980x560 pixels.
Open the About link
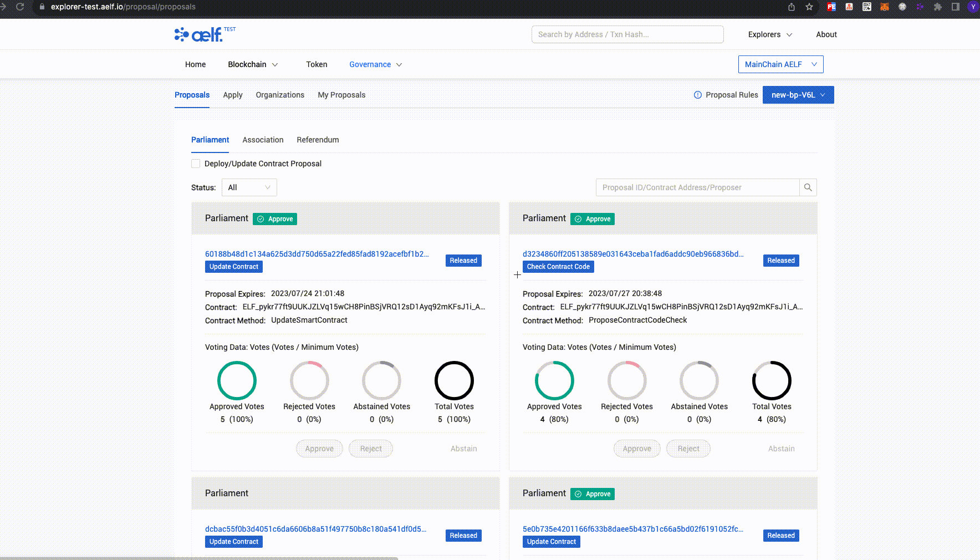coord(826,34)
